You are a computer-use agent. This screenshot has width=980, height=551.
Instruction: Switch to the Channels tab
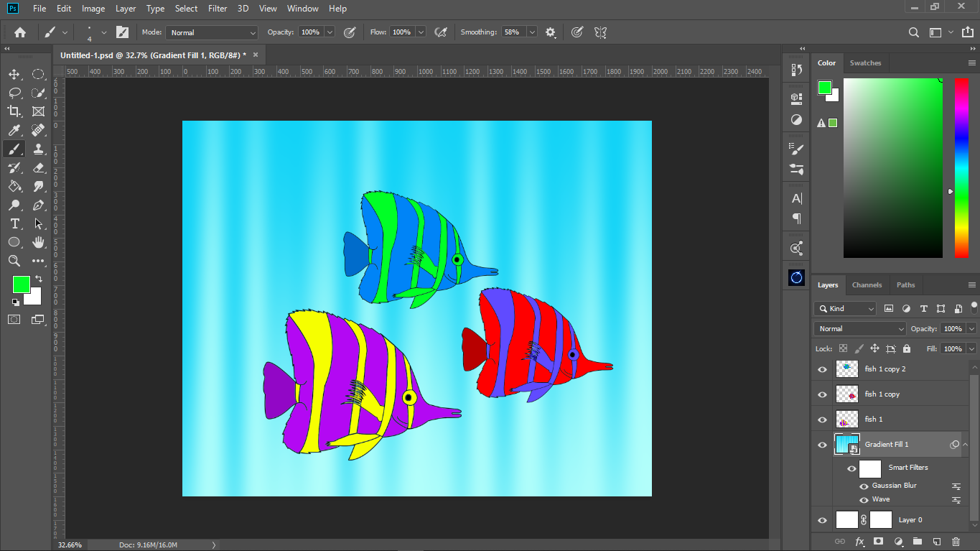(867, 285)
